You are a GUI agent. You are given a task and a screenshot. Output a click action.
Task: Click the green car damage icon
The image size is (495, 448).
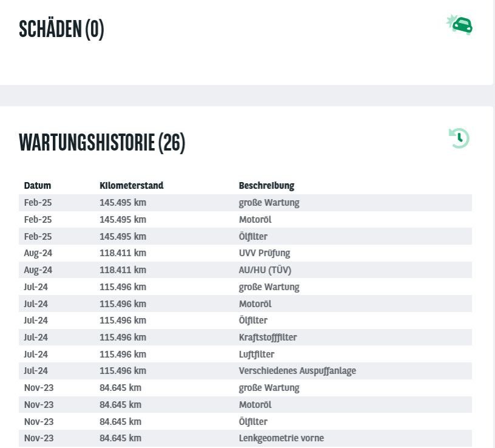[459, 25]
